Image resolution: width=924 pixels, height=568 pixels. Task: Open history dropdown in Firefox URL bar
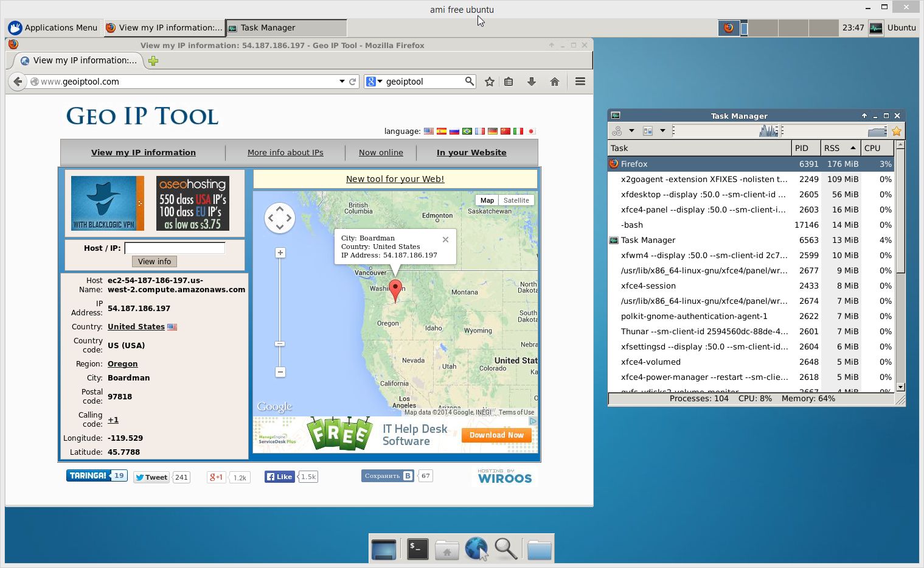coord(342,82)
